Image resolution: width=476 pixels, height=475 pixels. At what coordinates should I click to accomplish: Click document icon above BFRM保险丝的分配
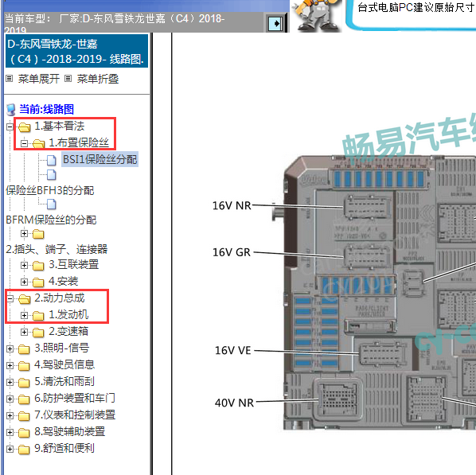52,204
